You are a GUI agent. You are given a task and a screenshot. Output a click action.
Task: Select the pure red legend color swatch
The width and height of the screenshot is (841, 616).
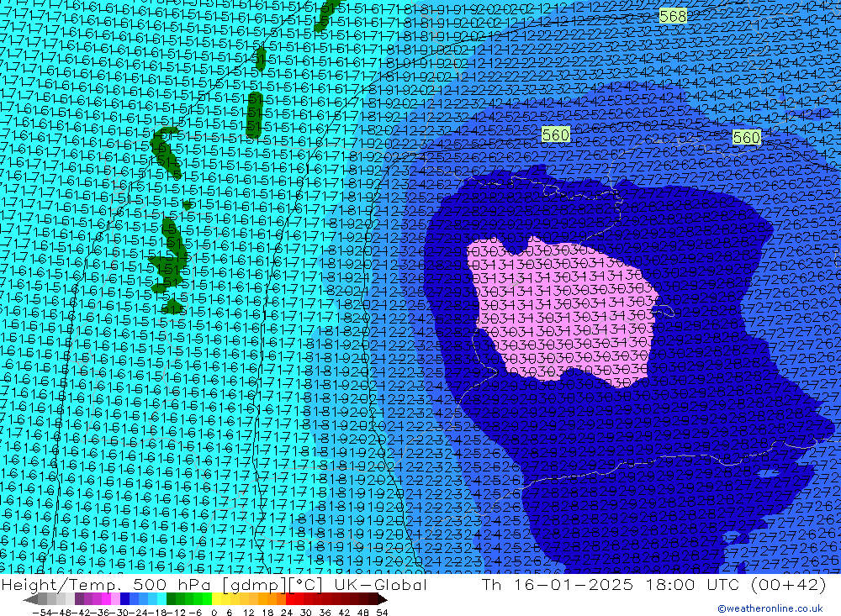point(290,599)
